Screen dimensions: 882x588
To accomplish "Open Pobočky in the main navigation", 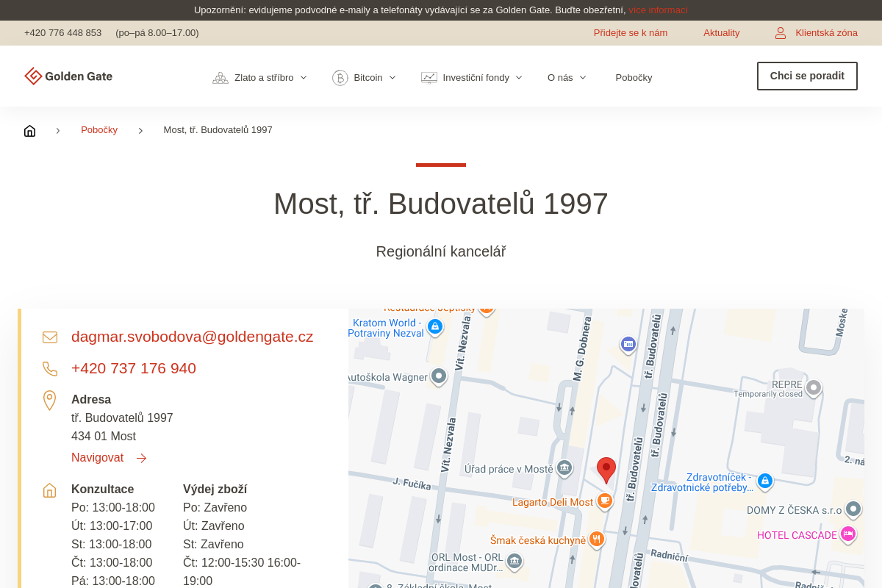I will (x=634, y=78).
